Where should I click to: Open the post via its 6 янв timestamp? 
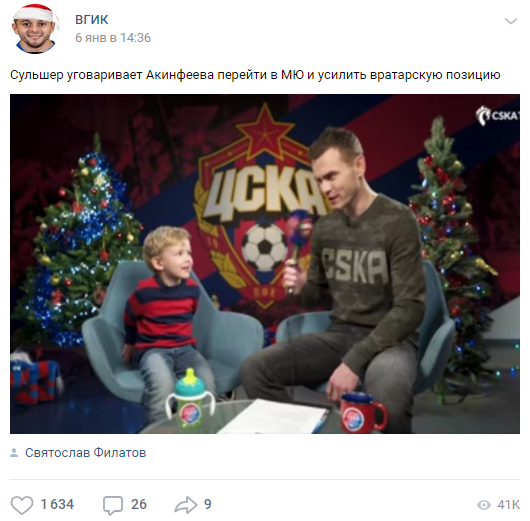click(113, 38)
